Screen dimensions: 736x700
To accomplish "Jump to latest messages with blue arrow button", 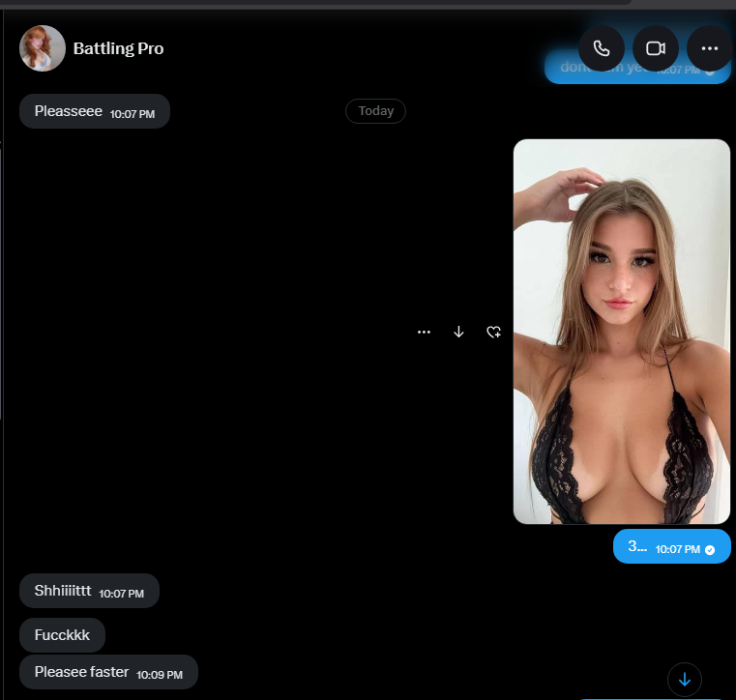I will (x=685, y=680).
